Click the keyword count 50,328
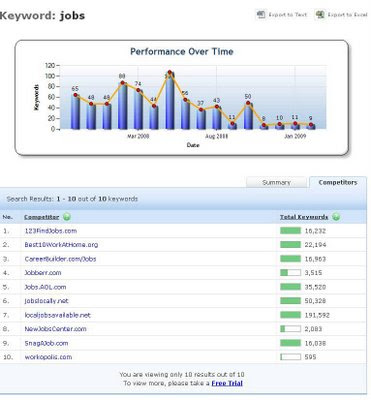371x400 pixels. click(315, 301)
